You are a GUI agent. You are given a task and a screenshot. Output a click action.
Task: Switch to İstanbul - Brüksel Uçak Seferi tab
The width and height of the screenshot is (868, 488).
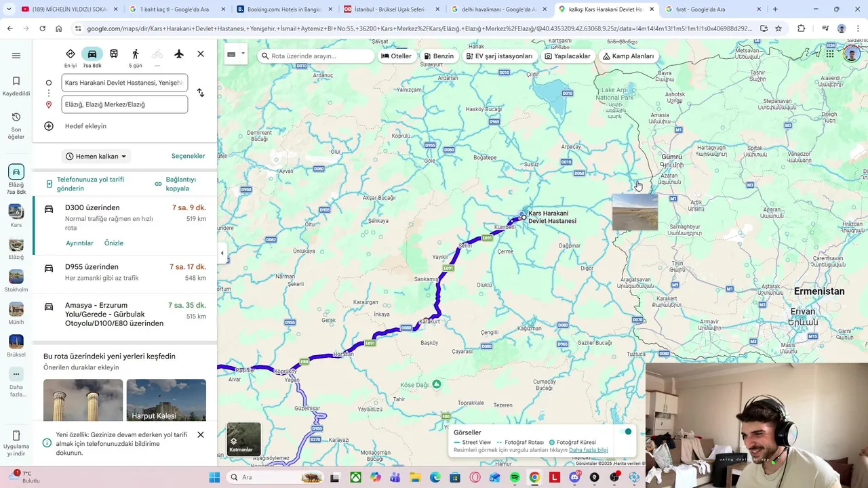point(391,9)
